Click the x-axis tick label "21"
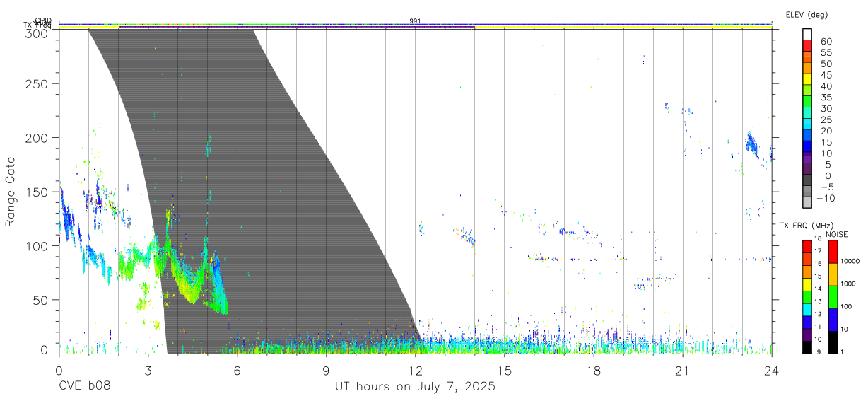This screenshot has width=868, height=401. (682, 371)
